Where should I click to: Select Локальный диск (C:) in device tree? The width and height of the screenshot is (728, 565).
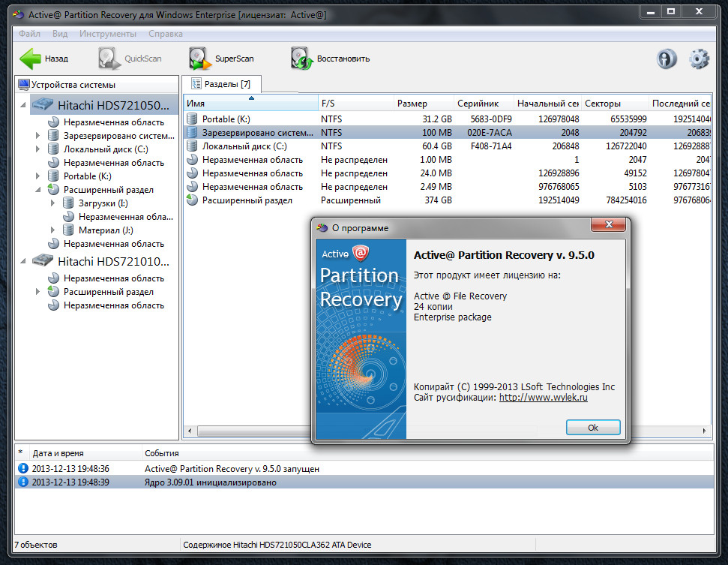tap(106, 149)
